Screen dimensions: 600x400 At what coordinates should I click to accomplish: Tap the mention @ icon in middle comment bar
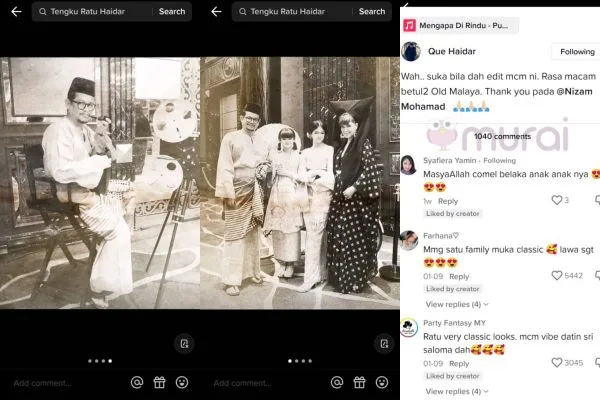click(338, 382)
